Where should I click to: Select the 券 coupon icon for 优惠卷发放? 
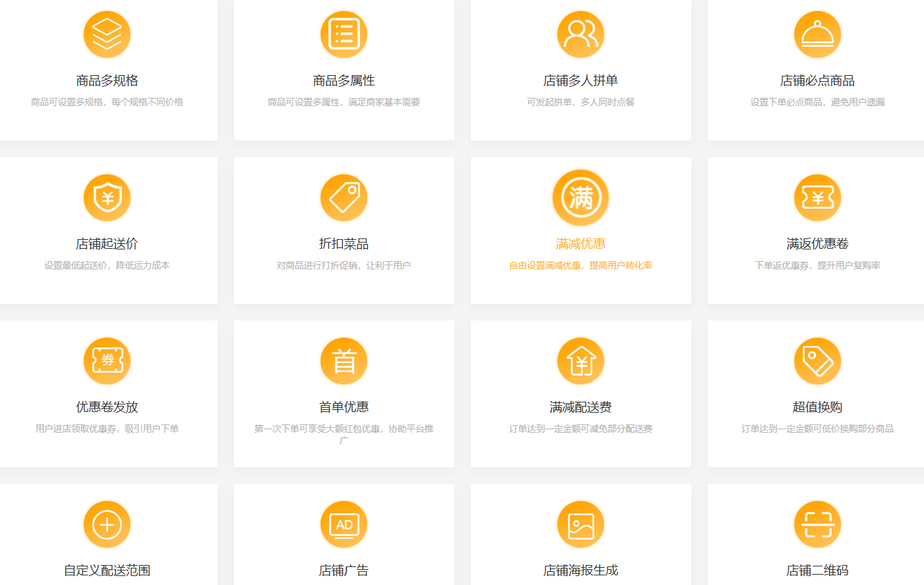[x=107, y=361]
